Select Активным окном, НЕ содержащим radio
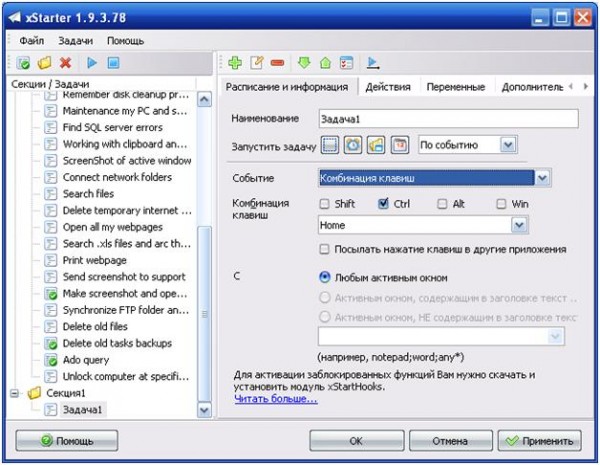This screenshot has width=600, height=465. point(324,317)
